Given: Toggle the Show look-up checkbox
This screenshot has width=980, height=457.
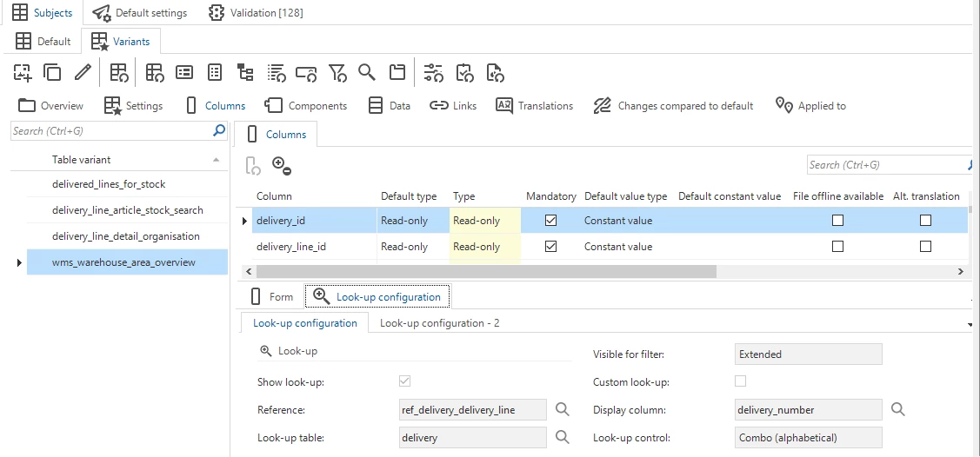Looking at the screenshot, I should coord(405,381).
